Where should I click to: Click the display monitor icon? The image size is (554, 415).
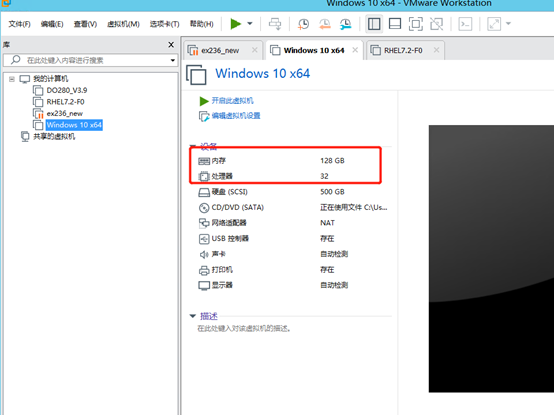click(x=204, y=285)
